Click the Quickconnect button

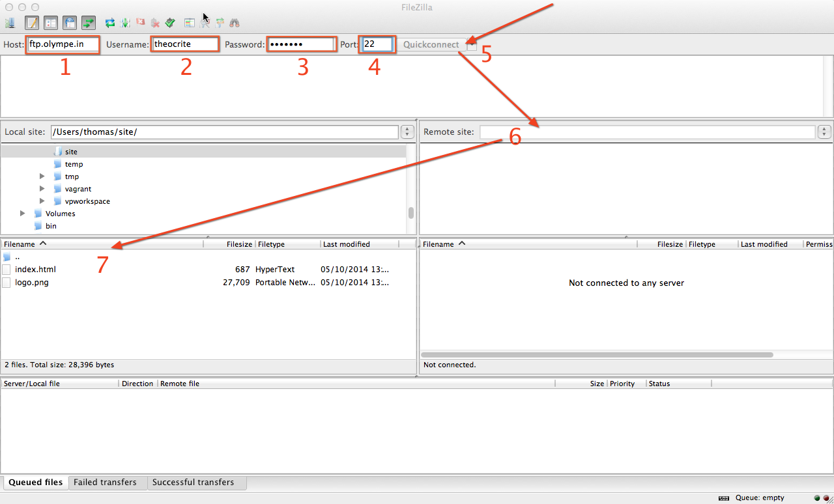[x=431, y=44]
